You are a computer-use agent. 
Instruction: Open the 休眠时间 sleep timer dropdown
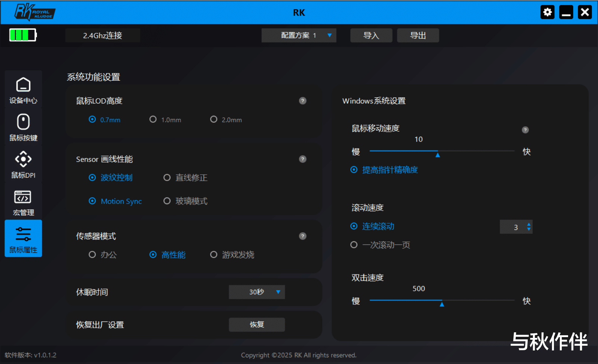pyautogui.click(x=256, y=292)
